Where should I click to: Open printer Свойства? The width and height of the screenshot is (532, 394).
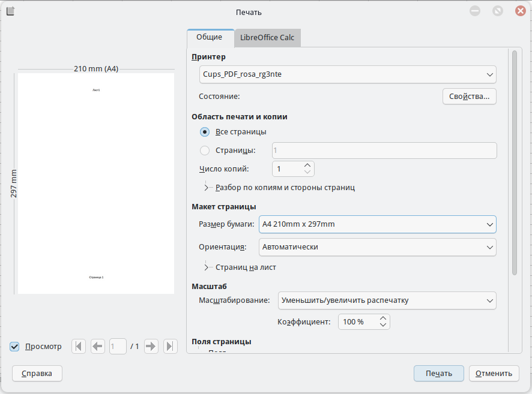click(x=469, y=97)
